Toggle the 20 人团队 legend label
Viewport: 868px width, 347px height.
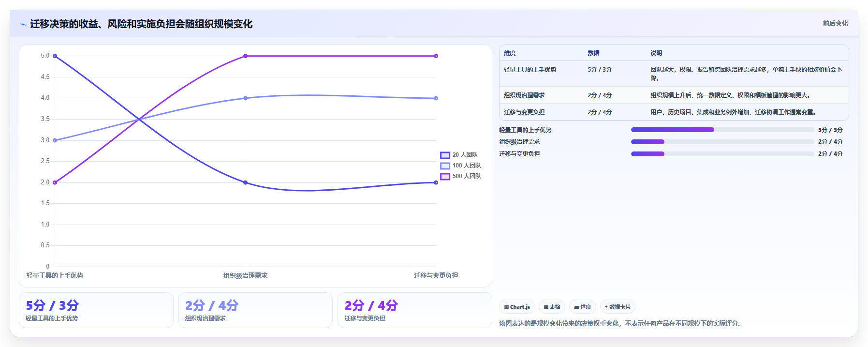[x=465, y=155]
